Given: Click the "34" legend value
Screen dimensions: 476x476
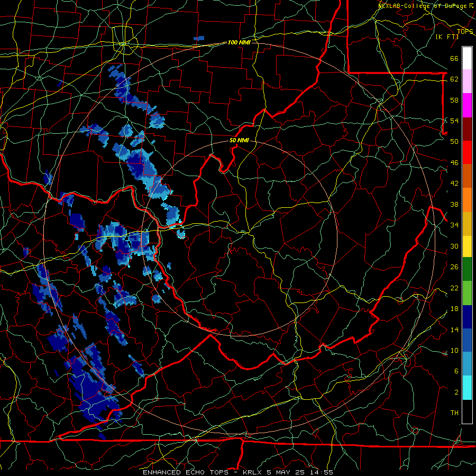Looking at the screenshot, I should tap(454, 225).
